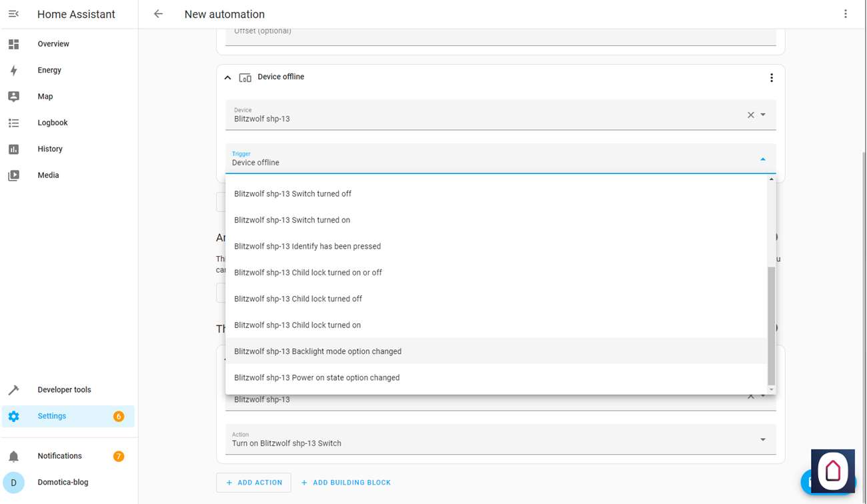Clear the Blitzwolf shp-13 device field
The image size is (867, 504).
pos(750,115)
